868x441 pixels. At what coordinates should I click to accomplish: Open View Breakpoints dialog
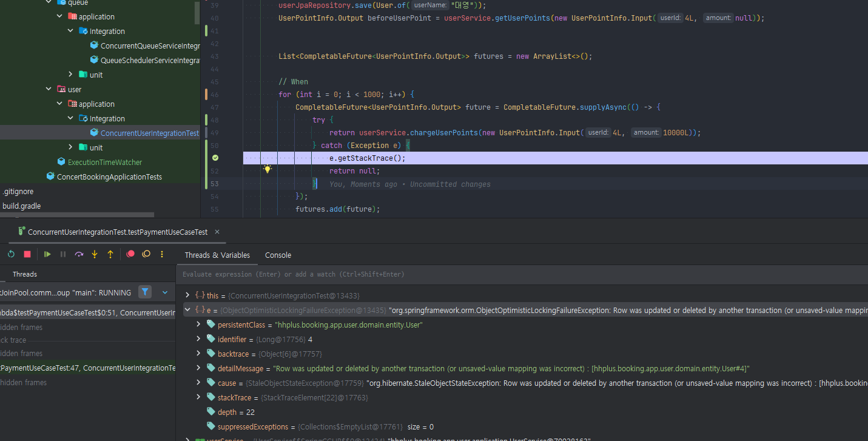click(x=130, y=254)
